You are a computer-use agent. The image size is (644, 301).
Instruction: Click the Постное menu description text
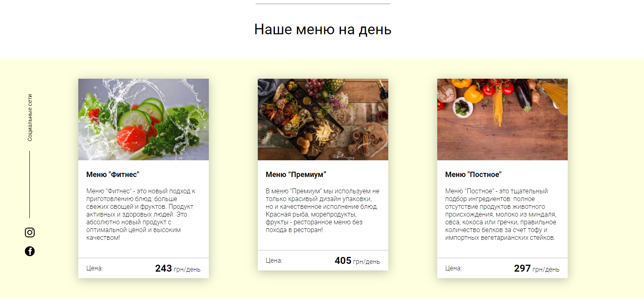[x=501, y=214]
